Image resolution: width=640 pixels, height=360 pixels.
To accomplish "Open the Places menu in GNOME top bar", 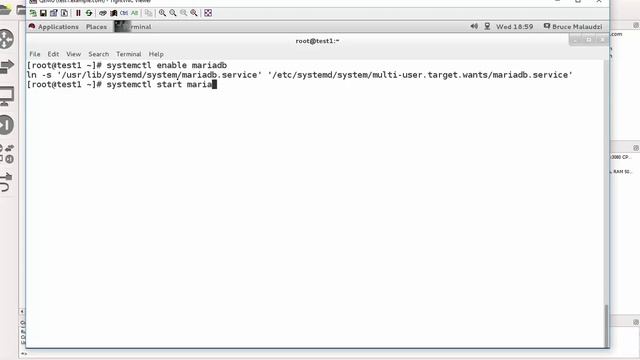I will click(x=96, y=27).
